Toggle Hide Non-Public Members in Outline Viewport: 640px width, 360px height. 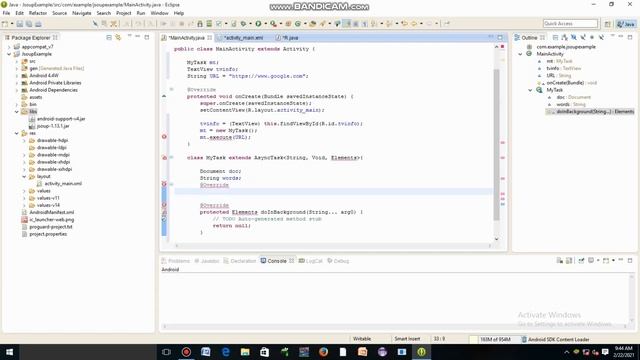click(x=592, y=38)
